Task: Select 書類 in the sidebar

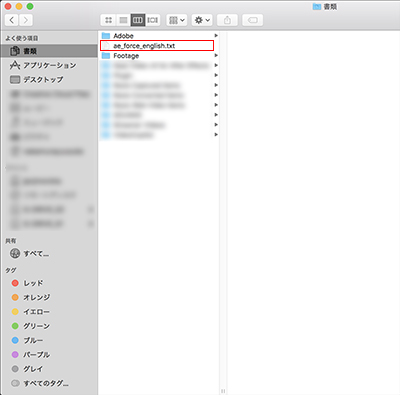Action: [49, 51]
